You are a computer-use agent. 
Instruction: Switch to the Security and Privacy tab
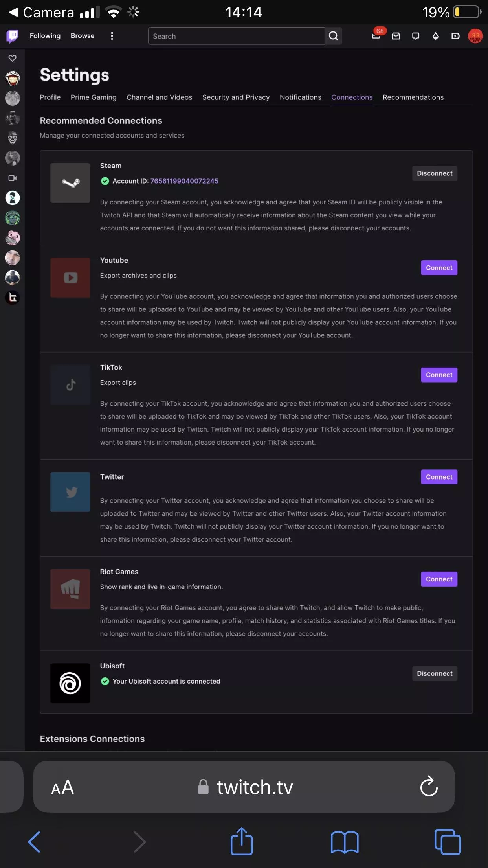[236, 97]
